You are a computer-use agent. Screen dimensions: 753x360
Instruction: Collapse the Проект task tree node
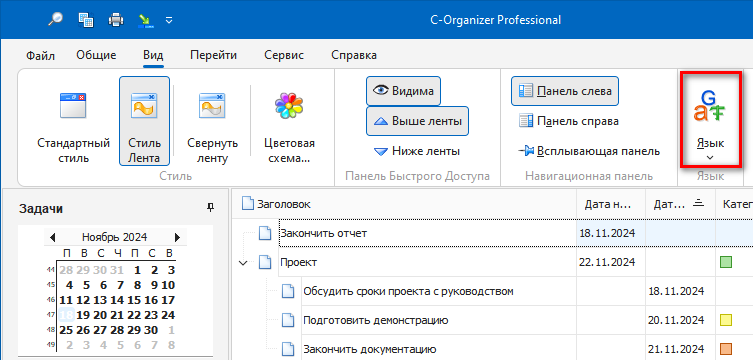[x=243, y=263]
